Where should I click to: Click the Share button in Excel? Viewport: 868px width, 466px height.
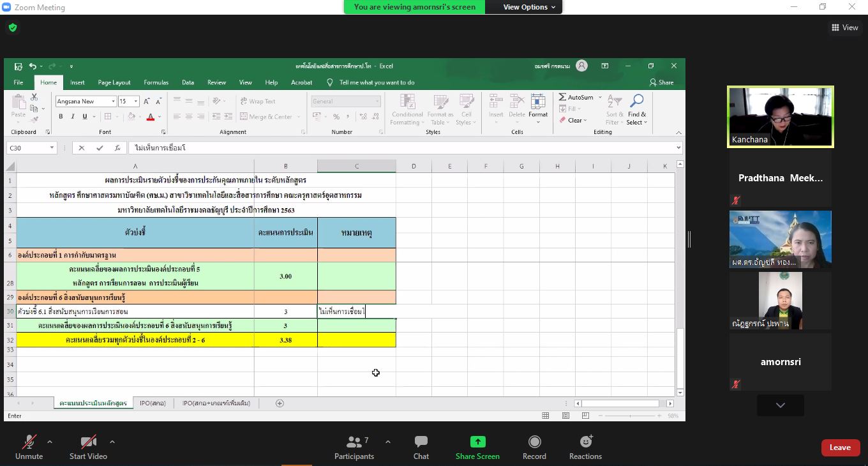661,82
